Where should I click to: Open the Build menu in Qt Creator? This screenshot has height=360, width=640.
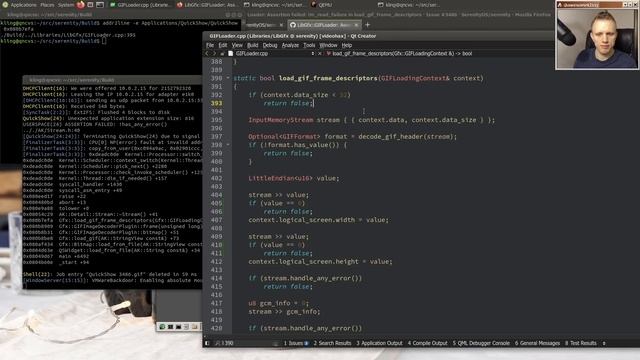click(x=253, y=45)
